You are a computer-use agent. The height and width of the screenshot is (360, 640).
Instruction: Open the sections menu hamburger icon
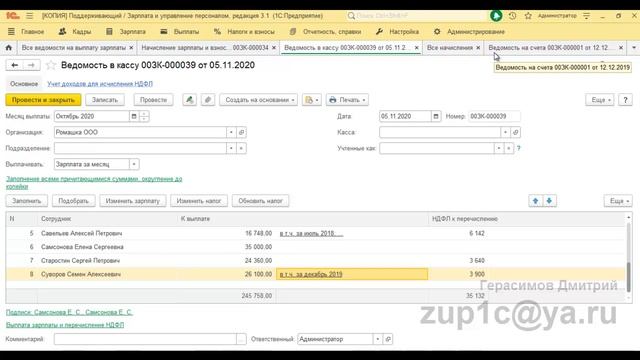pyautogui.click(x=29, y=16)
